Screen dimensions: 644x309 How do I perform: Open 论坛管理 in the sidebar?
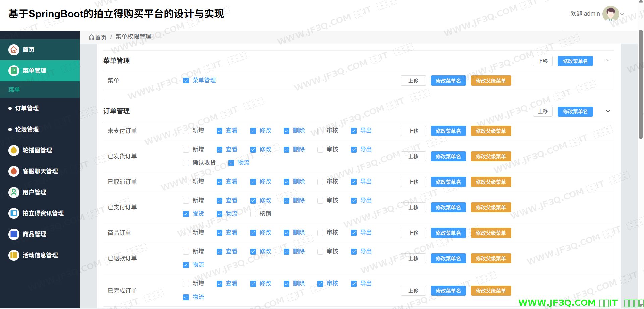27,130
